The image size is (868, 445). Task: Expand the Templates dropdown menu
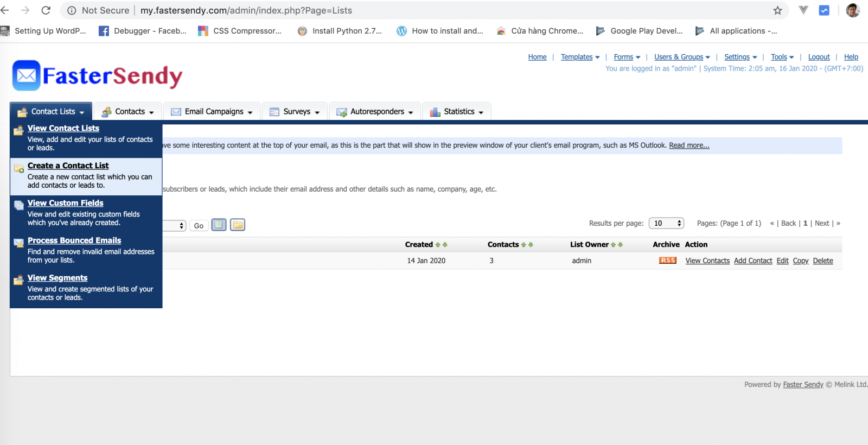click(580, 57)
